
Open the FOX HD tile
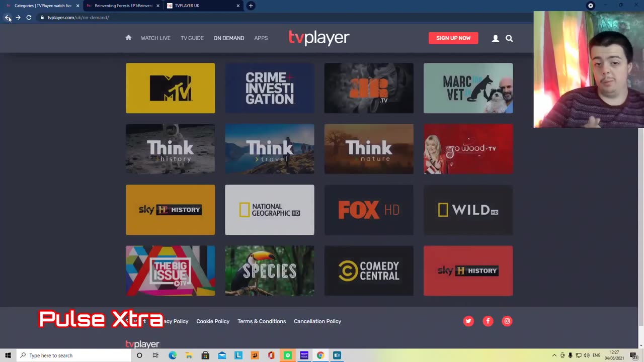[x=369, y=210]
